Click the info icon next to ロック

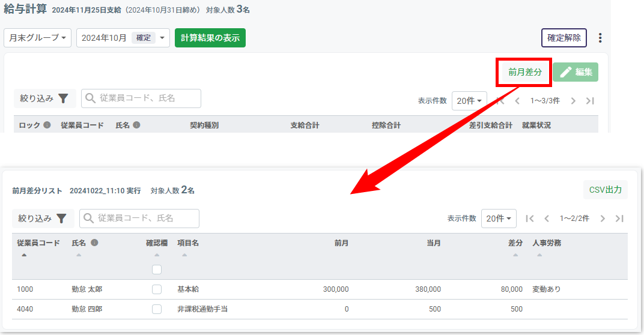click(47, 125)
